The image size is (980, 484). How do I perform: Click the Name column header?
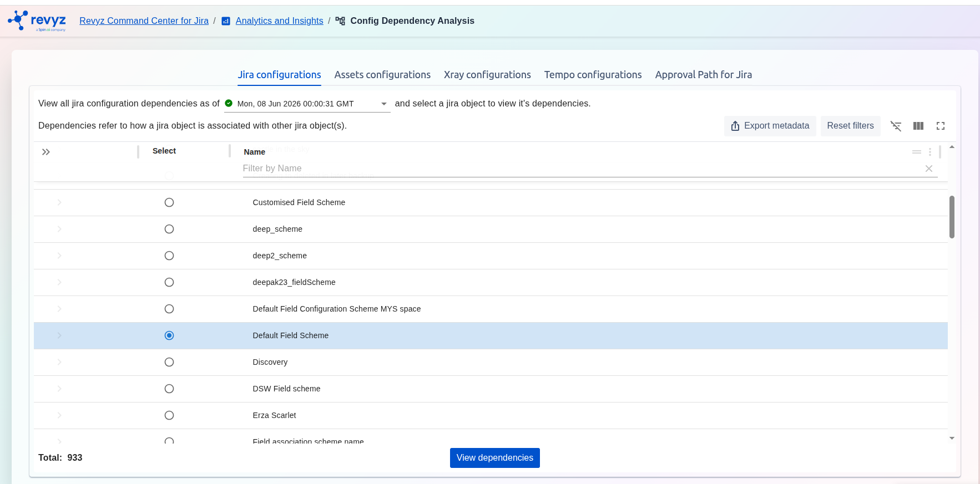(x=254, y=152)
